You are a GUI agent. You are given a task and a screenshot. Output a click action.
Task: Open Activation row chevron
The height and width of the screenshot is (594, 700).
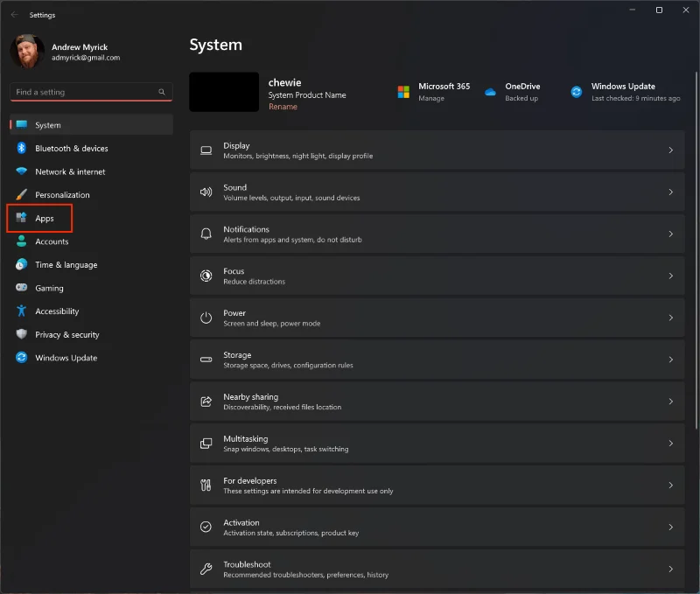click(x=670, y=527)
